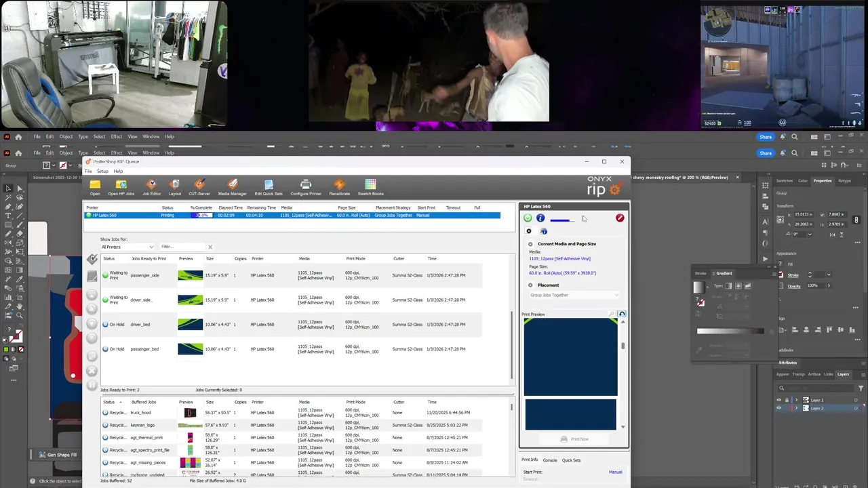Choose the radial gradient type icon

(x=738, y=286)
